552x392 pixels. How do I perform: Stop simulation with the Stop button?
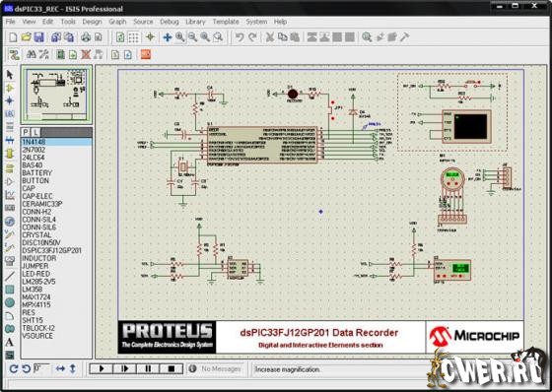point(172,368)
